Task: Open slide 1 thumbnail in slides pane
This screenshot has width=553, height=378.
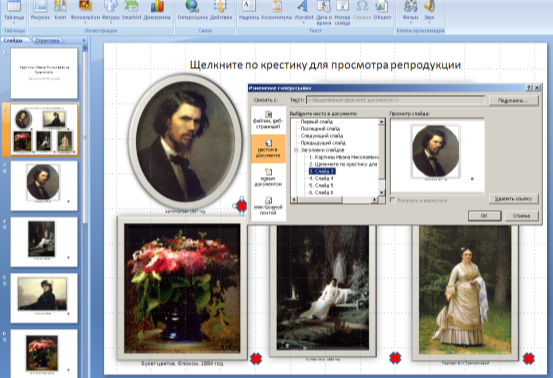Action: (44, 73)
